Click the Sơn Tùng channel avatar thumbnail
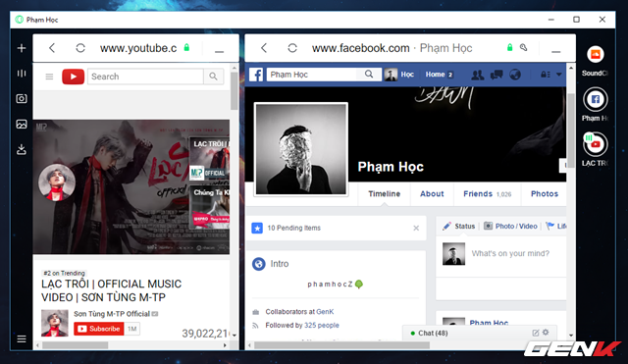 coord(55,323)
